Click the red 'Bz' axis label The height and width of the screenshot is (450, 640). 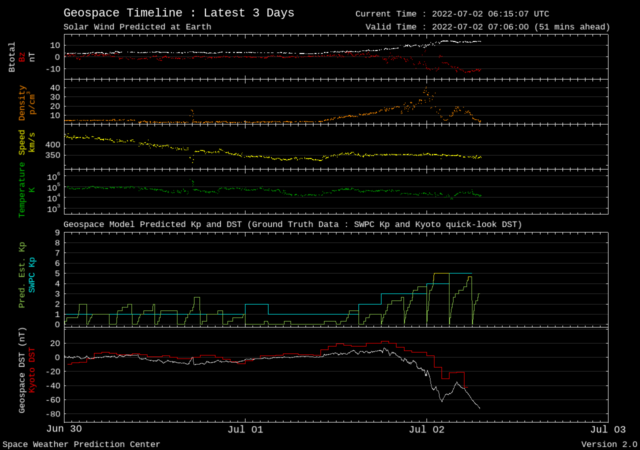[22, 57]
